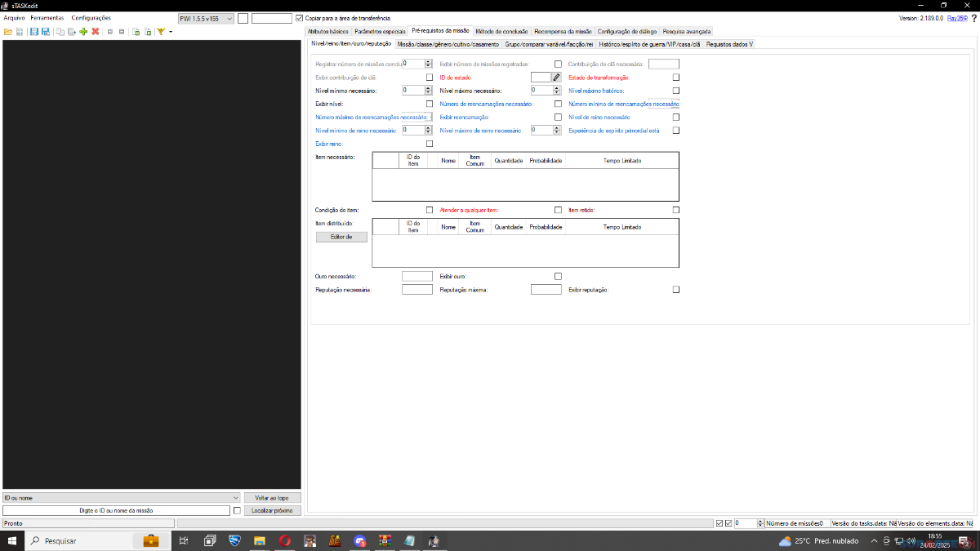The width and height of the screenshot is (980, 551).
Task: Enable the Exibir nível checkbox
Action: click(430, 104)
